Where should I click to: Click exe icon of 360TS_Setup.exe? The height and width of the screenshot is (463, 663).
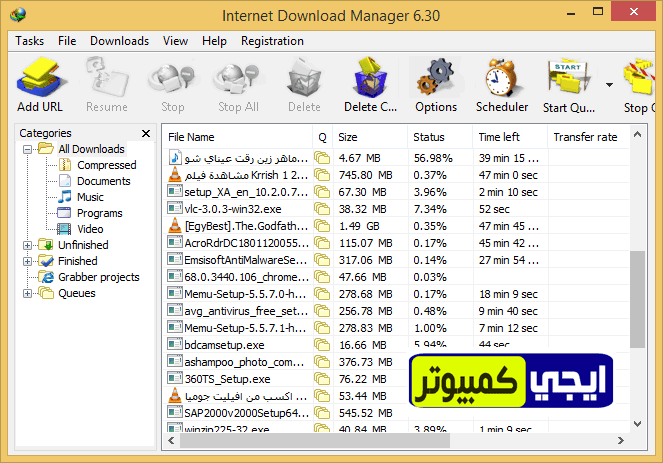click(x=175, y=378)
